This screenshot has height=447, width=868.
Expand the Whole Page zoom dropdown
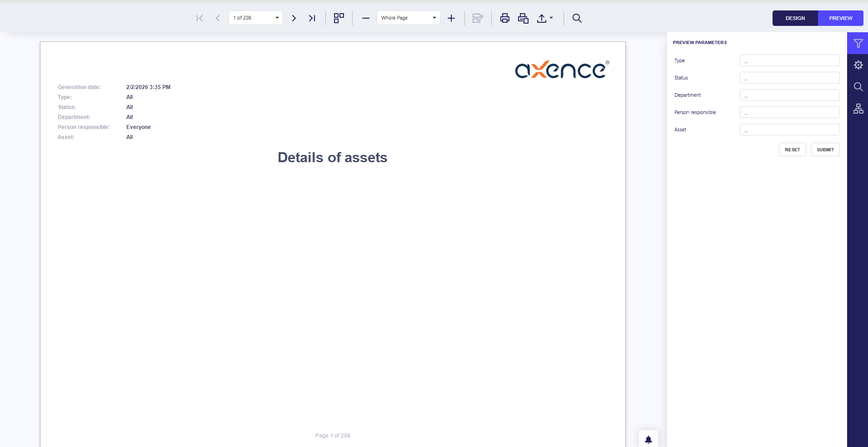[434, 18]
